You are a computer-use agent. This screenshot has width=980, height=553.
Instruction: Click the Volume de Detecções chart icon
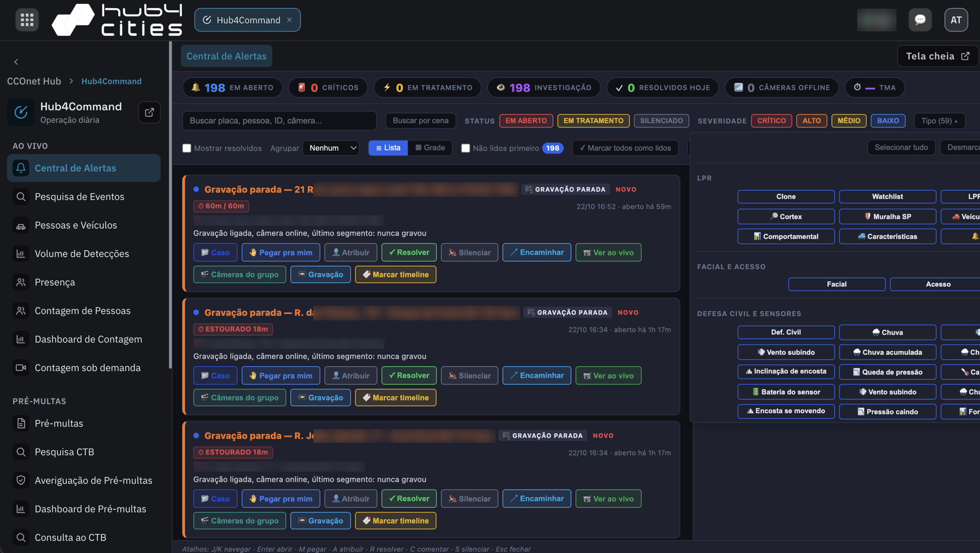coord(21,254)
